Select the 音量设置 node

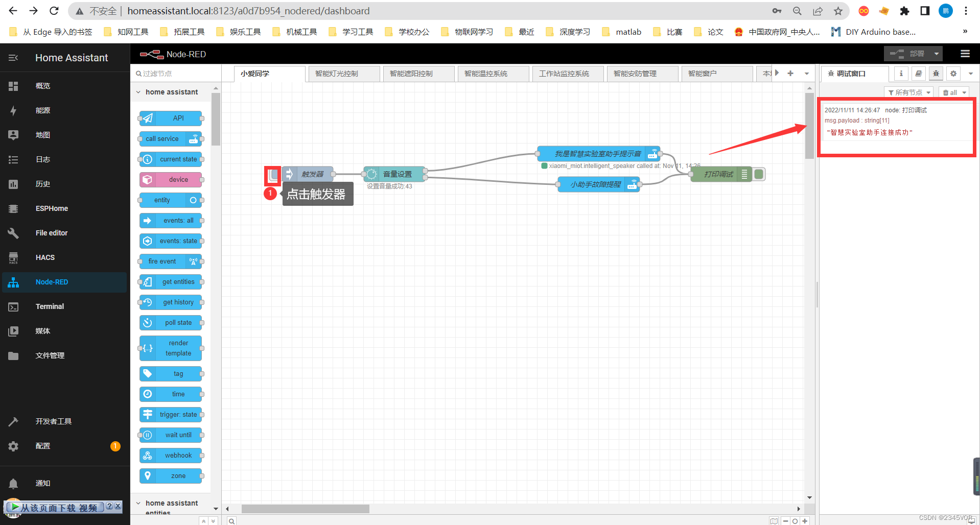point(394,174)
